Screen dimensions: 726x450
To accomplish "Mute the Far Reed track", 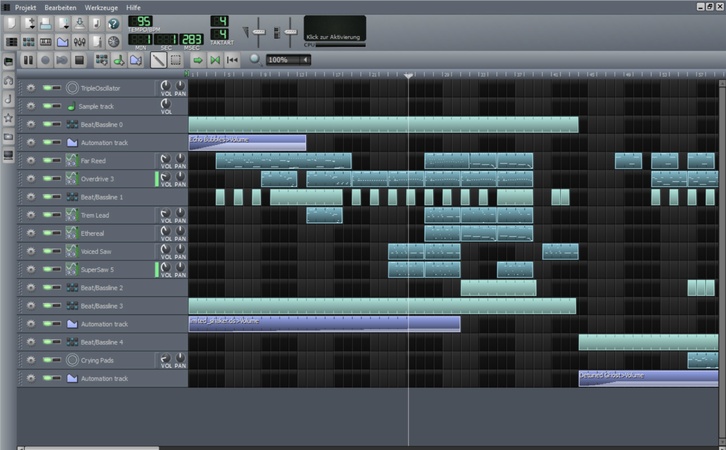I will pyautogui.click(x=47, y=160).
